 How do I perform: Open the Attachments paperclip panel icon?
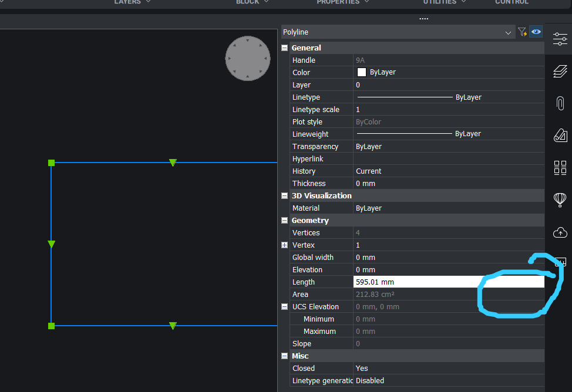click(560, 104)
